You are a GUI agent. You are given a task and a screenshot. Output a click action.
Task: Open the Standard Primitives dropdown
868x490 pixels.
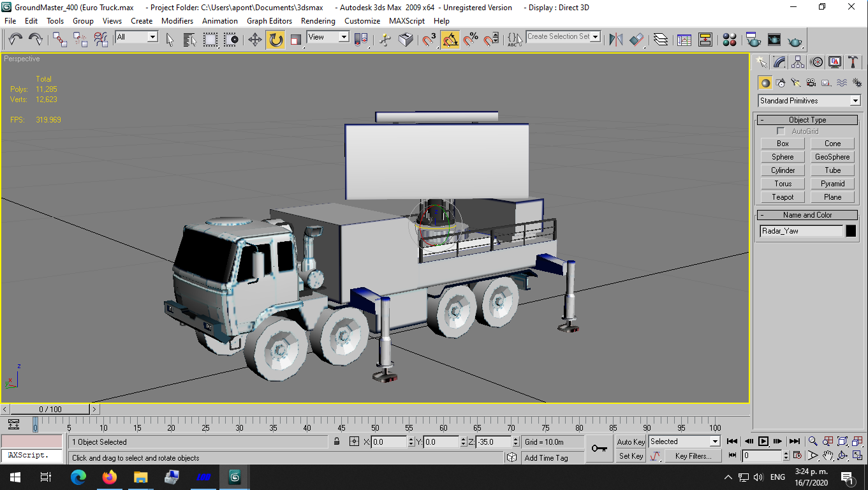(809, 101)
